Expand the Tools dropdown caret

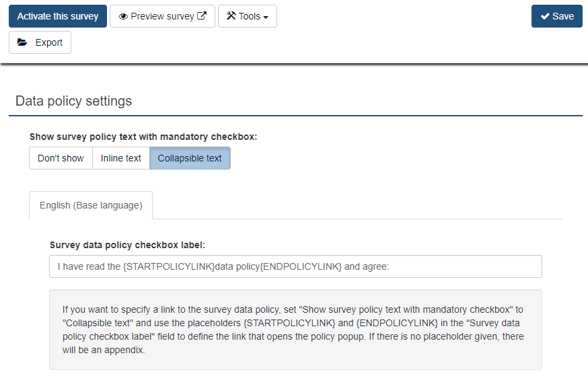click(266, 17)
